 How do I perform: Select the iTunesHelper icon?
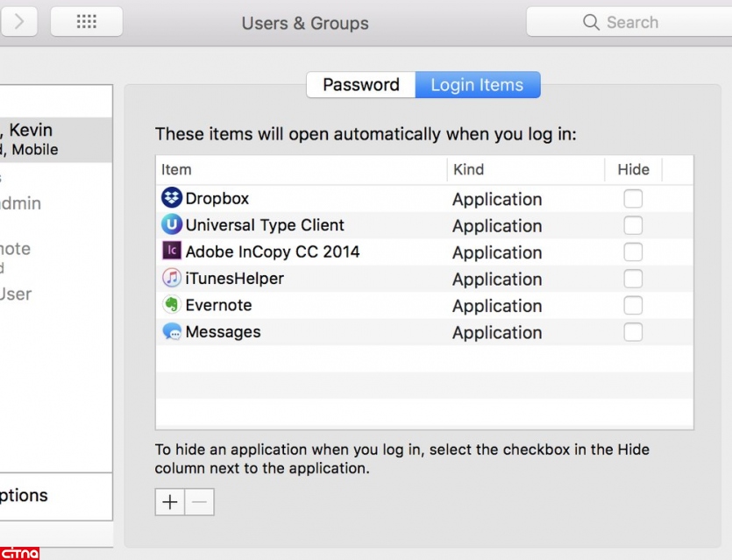pyautogui.click(x=172, y=279)
